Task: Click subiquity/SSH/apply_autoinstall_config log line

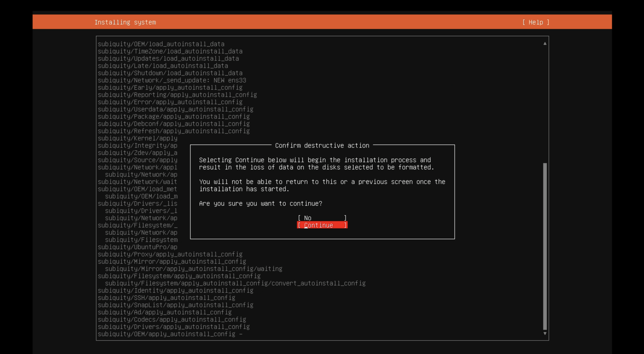Action: coord(166,298)
